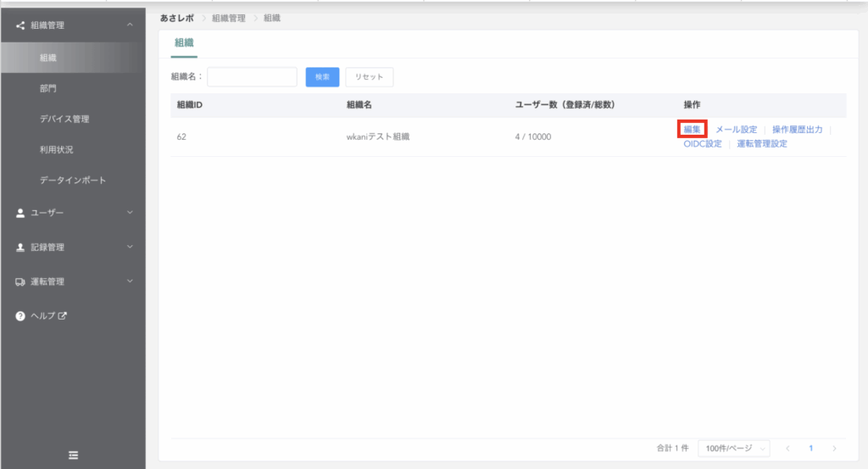Image resolution: width=868 pixels, height=469 pixels.
Task: Go to next page arrow
Action: click(834, 448)
